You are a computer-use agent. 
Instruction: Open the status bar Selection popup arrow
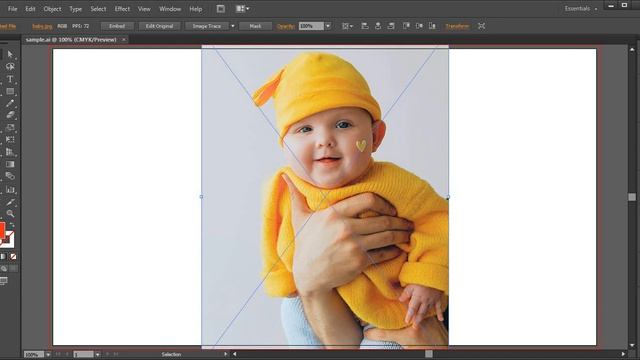click(x=225, y=354)
